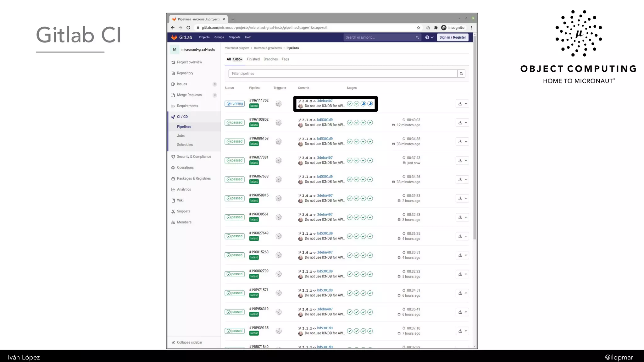Click second stage icon for pipeline #196058815
The height and width of the screenshot is (362, 644).
357,198
